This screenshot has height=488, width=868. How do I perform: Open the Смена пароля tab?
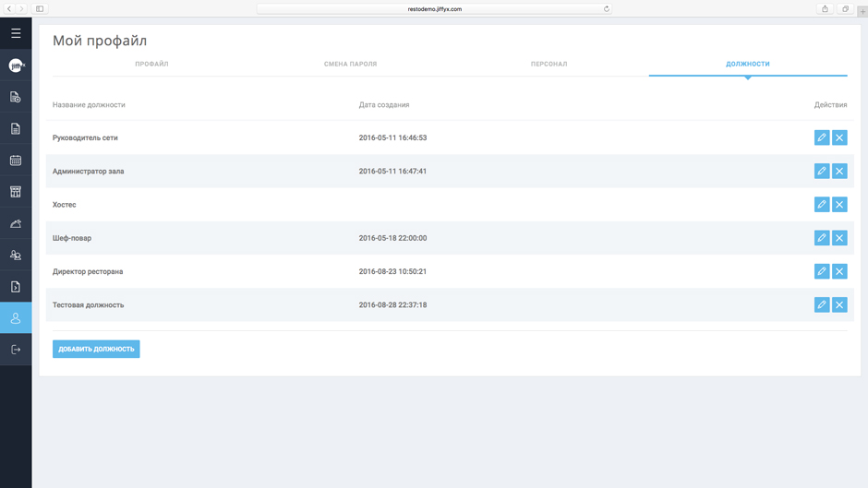350,65
